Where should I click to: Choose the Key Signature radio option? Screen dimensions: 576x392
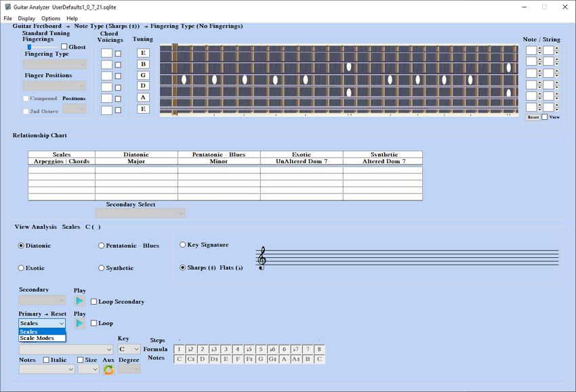183,245
